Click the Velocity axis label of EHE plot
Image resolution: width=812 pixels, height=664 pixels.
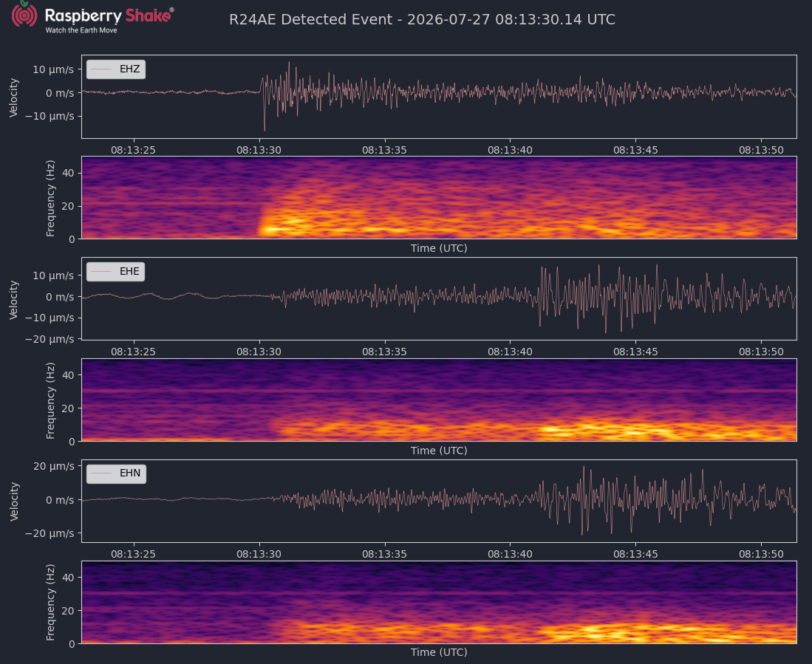14,300
